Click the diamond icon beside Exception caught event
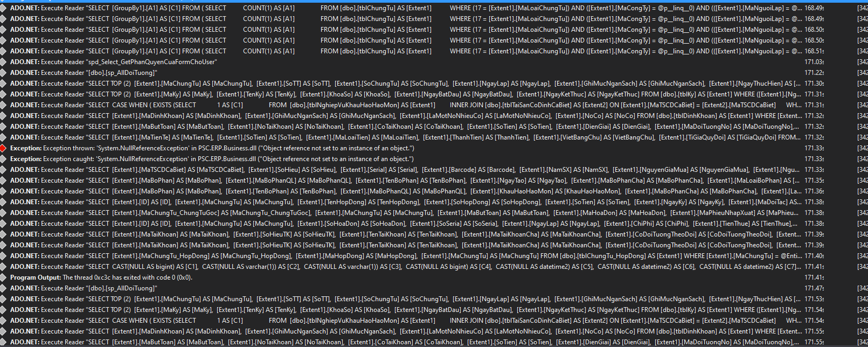The height and width of the screenshot is (347, 868). coord(4,159)
